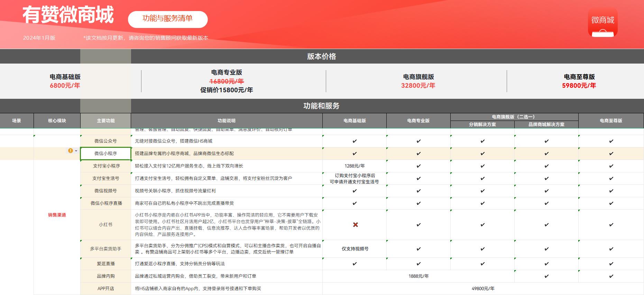This screenshot has height=295, width=644.
Task: Click description 视频号关联小程序，抓住视频号流量红利
Action: click(x=175, y=191)
